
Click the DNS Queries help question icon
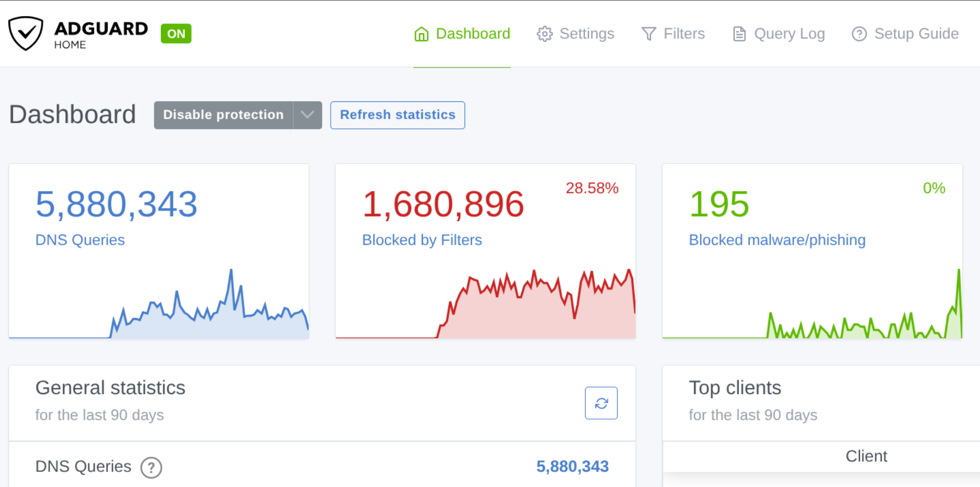pyautogui.click(x=151, y=467)
